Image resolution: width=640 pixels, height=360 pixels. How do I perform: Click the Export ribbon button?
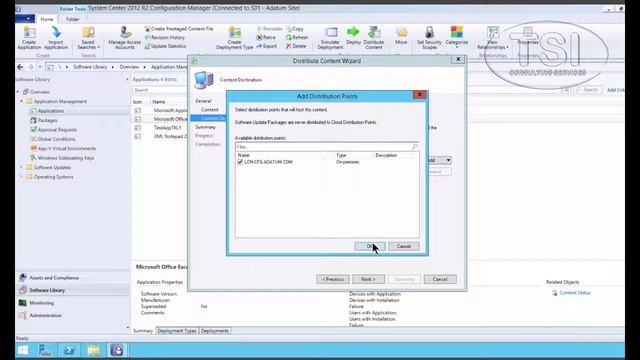pos(267,46)
